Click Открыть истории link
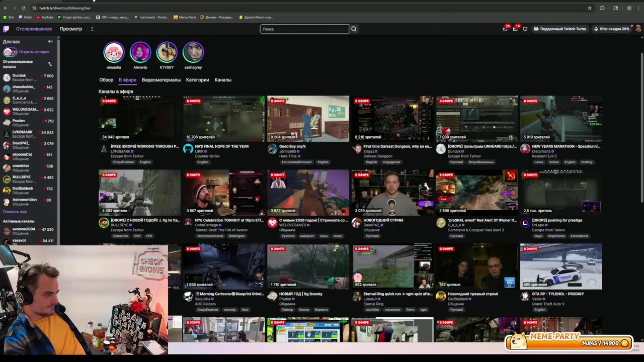Viewport: 644px width, 362px height. click(34, 52)
